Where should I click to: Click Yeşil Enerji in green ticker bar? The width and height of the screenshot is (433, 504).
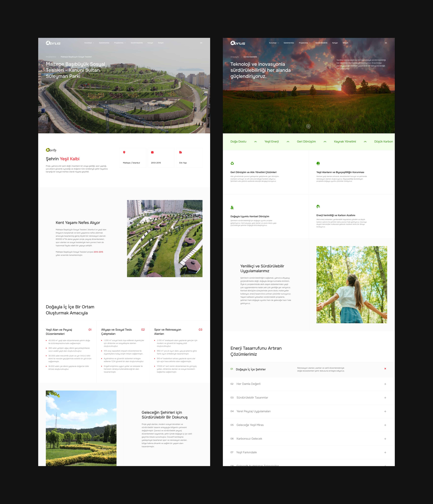pyautogui.click(x=271, y=142)
